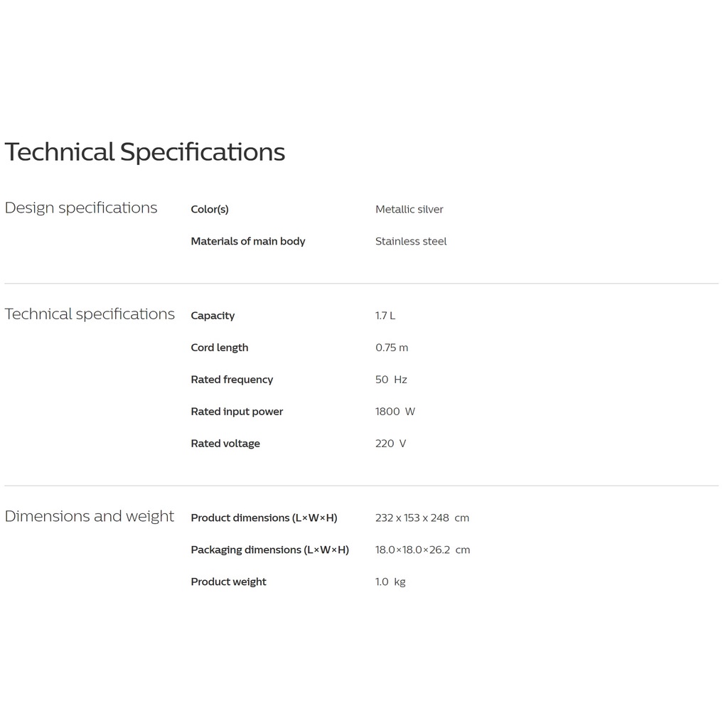This screenshot has width=728, height=728.
Task: Select the Materials of main body label
Action: [x=247, y=241]
